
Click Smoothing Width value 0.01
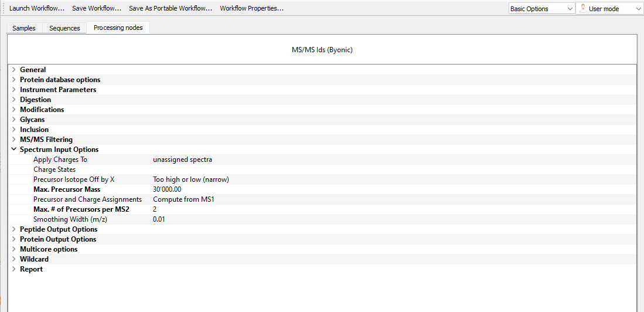tap(159, 219)
